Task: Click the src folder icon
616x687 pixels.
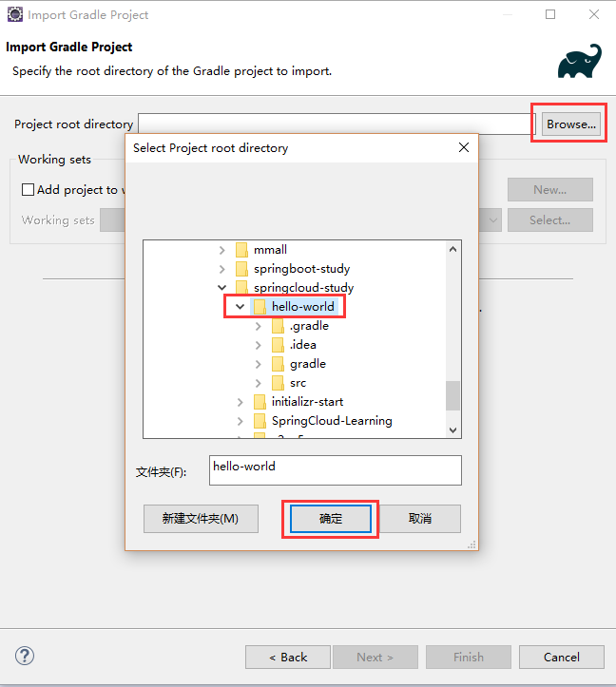Action: (x=278, y=383)
